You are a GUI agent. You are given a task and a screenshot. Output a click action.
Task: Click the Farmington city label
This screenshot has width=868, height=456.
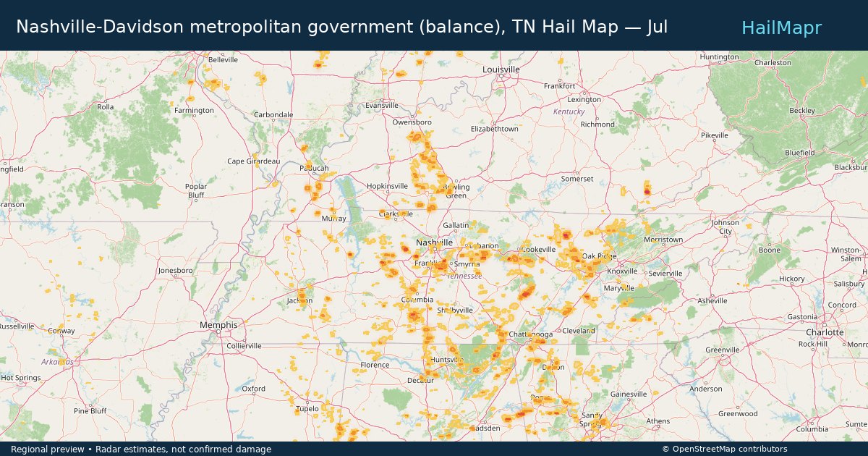pos(195,110)
